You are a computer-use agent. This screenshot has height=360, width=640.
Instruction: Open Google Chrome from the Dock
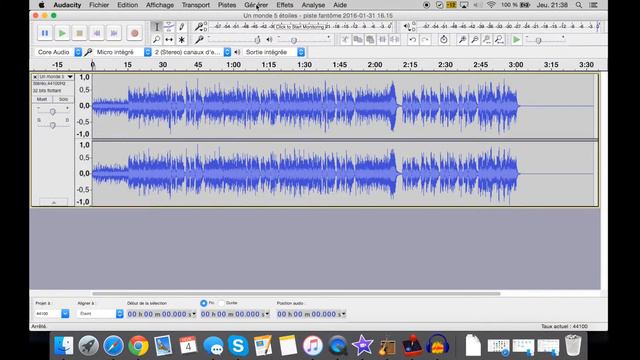coord(138,346)
